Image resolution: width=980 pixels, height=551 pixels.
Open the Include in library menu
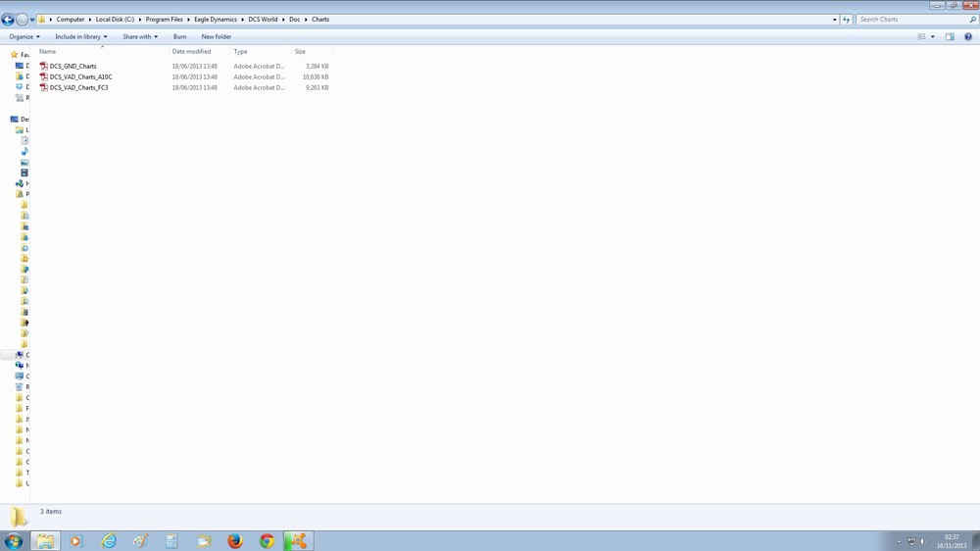coord(80,37)
